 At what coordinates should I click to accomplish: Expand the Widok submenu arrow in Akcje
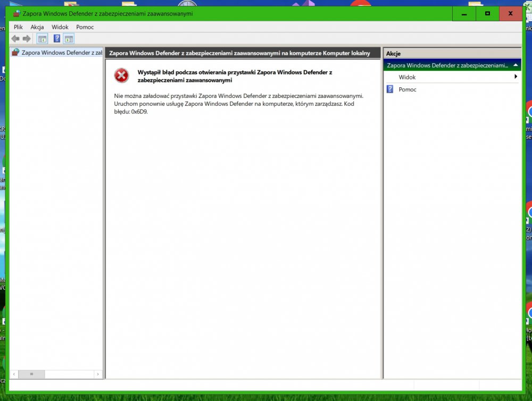click(516, 77)
